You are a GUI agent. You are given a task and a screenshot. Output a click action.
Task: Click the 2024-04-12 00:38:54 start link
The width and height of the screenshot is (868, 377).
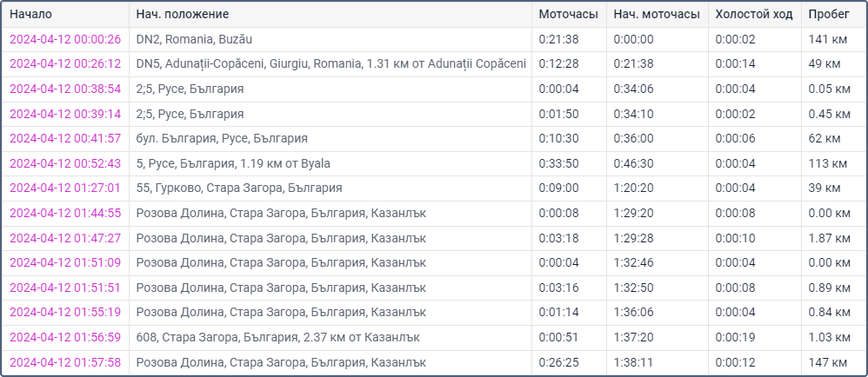point(64,89)
